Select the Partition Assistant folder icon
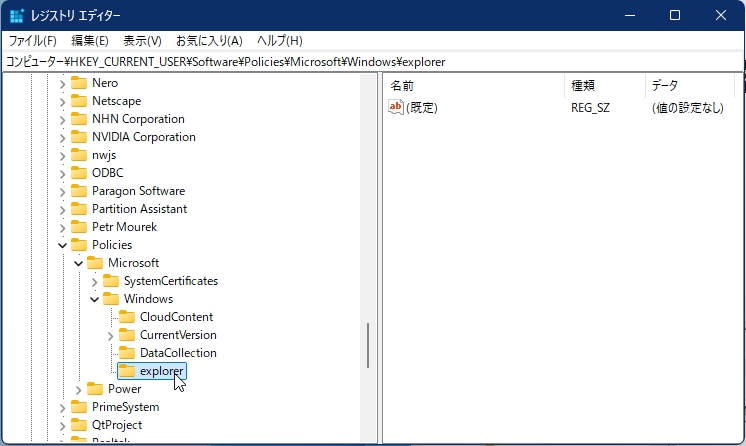Screen dimensions: 746x446 79,209
